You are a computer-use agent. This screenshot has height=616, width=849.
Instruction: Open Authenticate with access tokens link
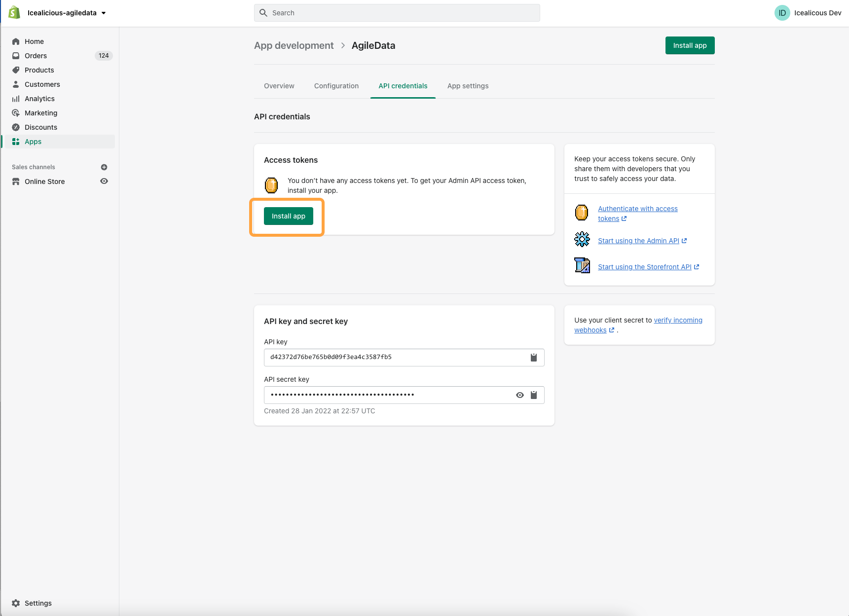tap(637, 214)
